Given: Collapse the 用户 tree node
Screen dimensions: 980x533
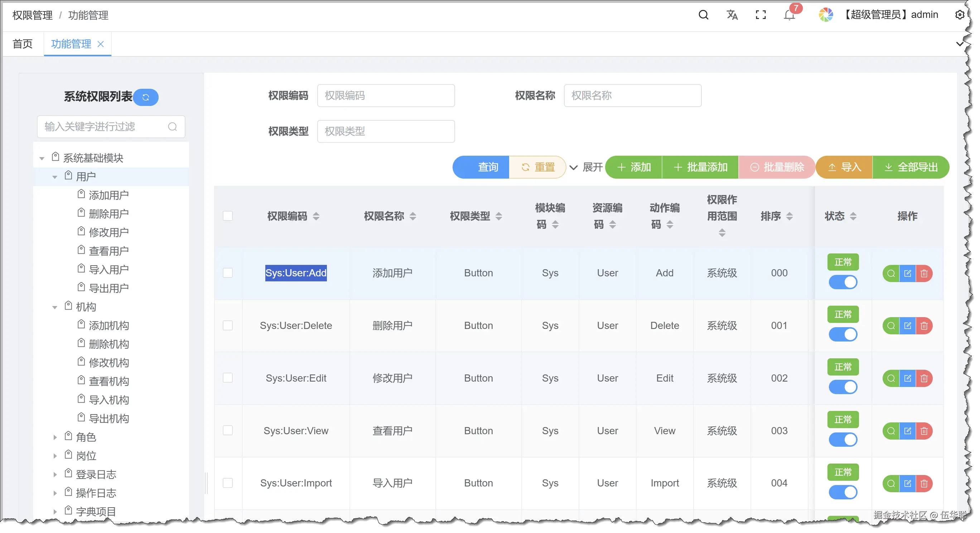Looking at the screenshot, I should [55, 177].
